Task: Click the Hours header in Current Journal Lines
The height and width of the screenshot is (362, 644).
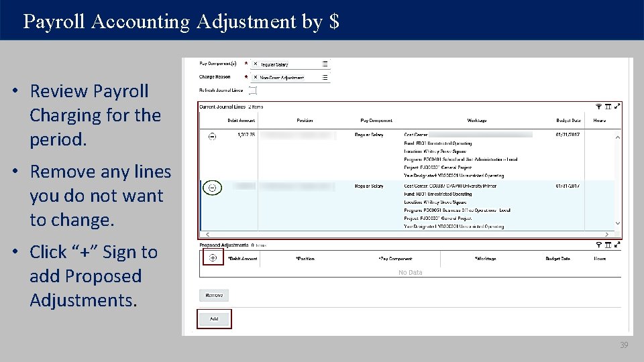Action: tap(599, 121)
